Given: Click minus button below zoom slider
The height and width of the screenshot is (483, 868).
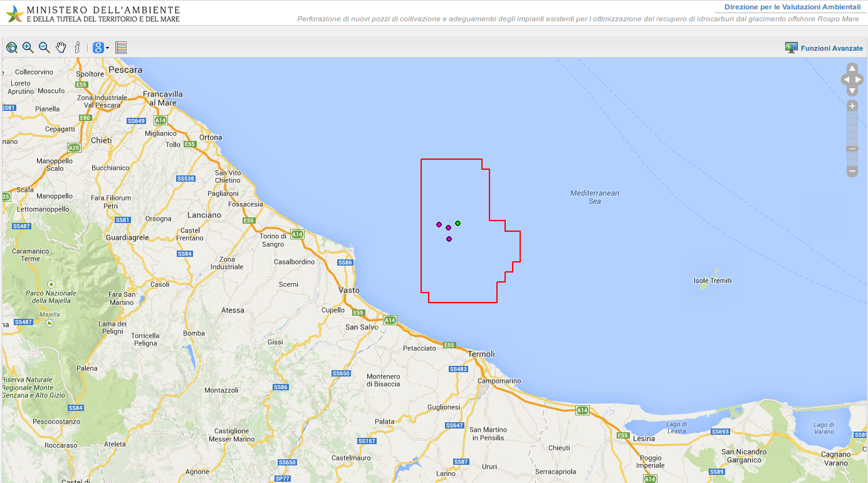Looking at the screenshot, I should point(852,171).
